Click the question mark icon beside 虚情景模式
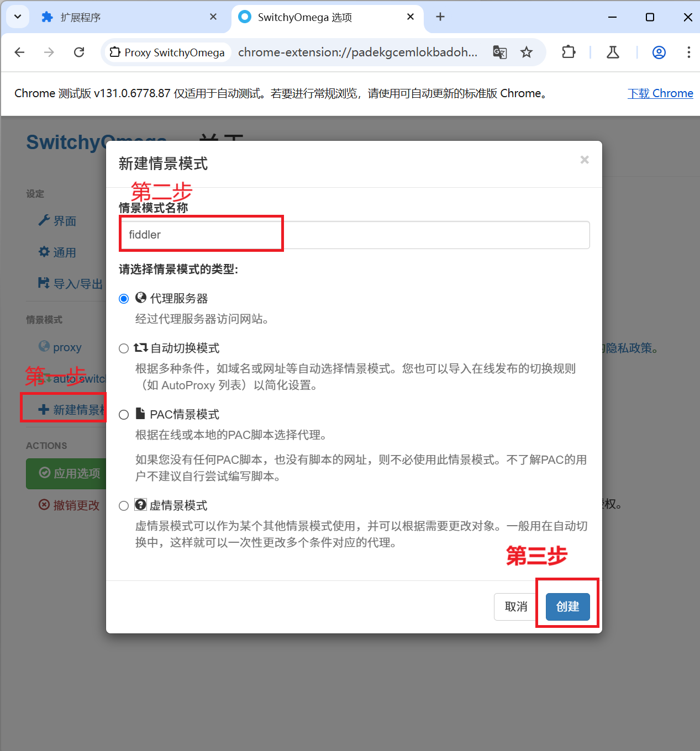700x751 pixels. point(141,505)
